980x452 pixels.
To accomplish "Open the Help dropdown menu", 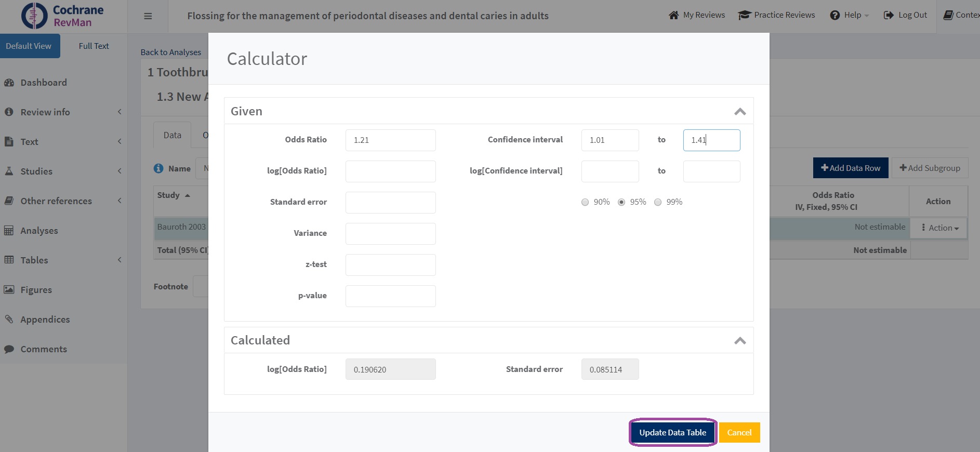I will pyautogui.click(x=850, y=15).
